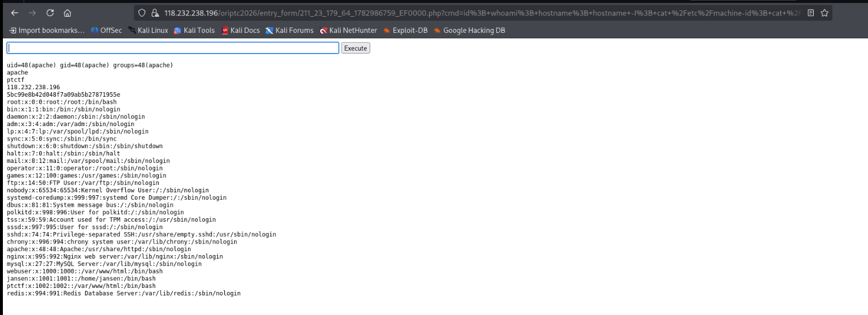Select the nginx web server line
Screen dimensions: 868x315
tap(115, 256)
